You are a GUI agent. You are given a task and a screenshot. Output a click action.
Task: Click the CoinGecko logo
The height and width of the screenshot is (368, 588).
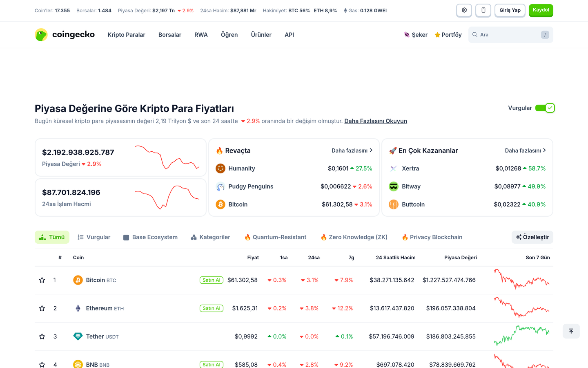(65, 35)
